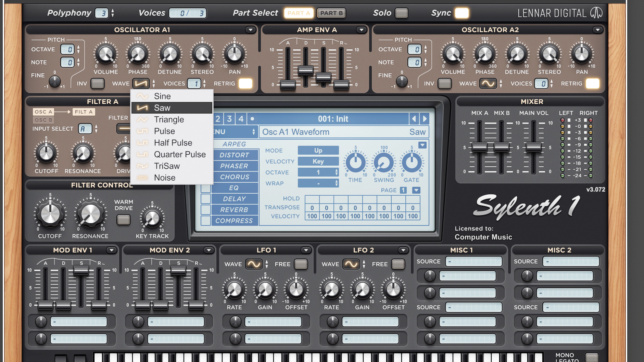Click Oscillator A1 Pan knob
Image resolution: width=644 pixels, height=362 pixels.
coord(235,54)
